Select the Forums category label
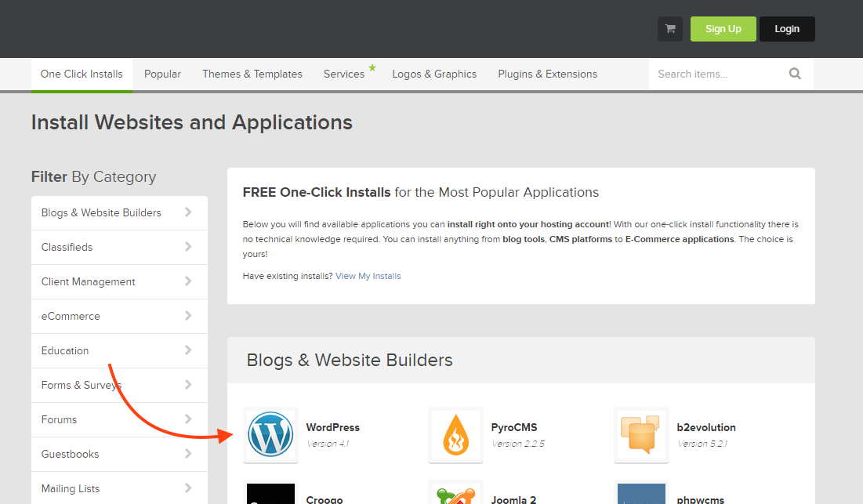This screenshot has height=504, width=863. (x=59, y=419)
